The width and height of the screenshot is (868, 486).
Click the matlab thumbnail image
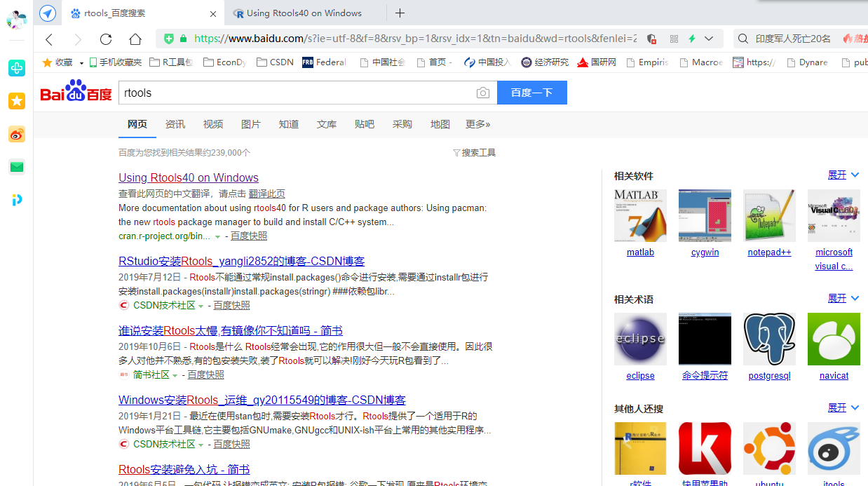pyautogui.click(x=640, y=215)
